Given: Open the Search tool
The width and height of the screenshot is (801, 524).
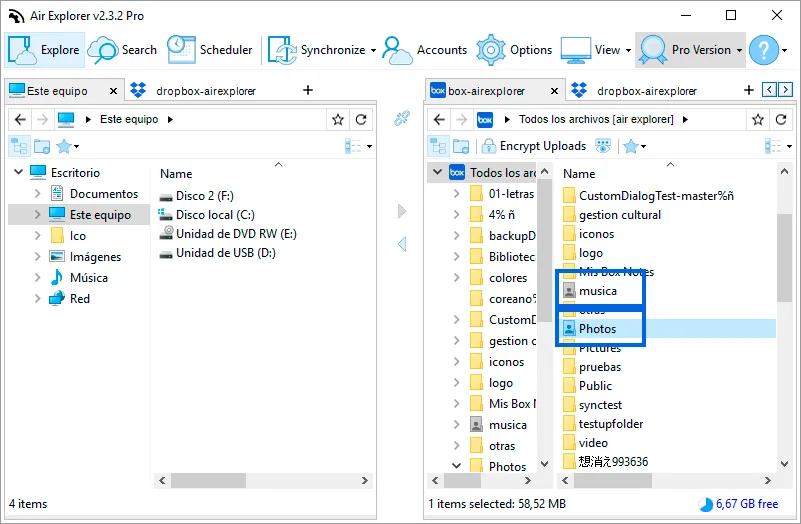Looking at the screenshot, I should (122, 50).
